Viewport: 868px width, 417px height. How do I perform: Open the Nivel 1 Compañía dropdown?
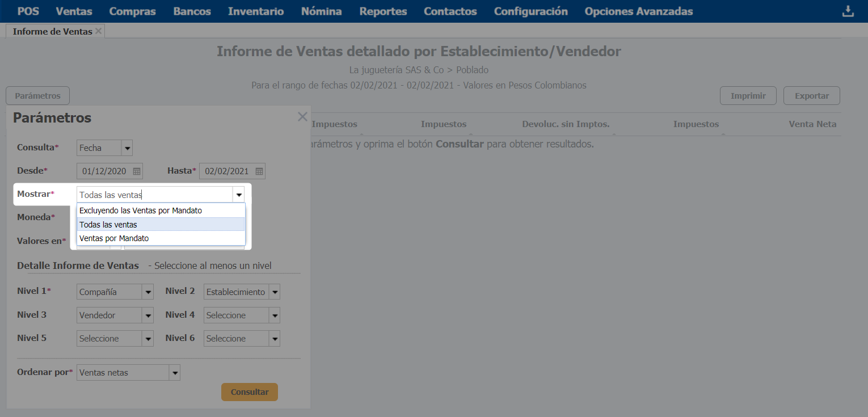148,292
